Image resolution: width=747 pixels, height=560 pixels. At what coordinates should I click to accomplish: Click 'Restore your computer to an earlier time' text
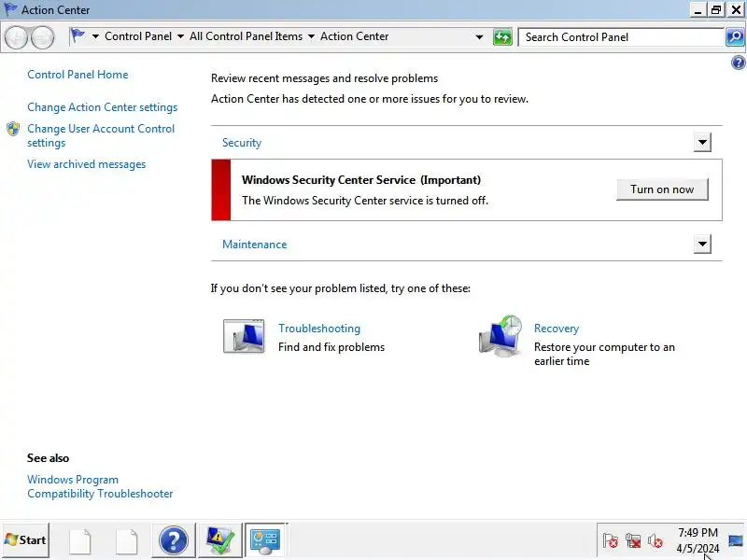click(x=604, y=355)
